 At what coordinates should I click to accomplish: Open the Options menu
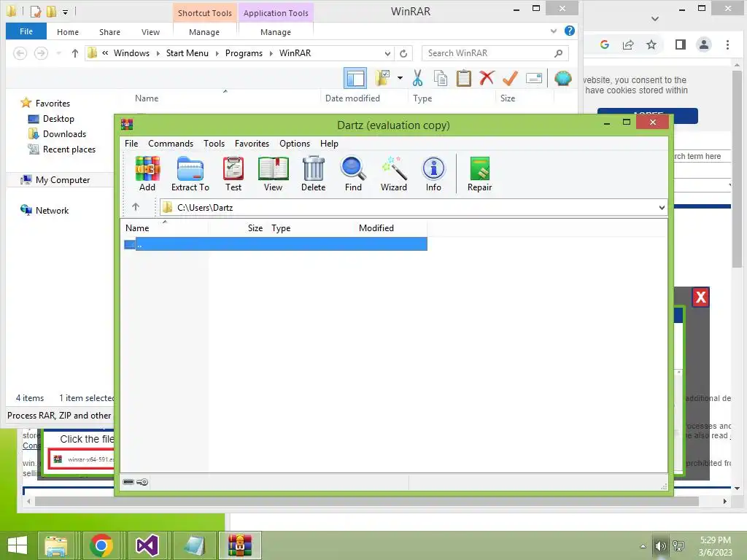pyautogui.click(x=295, y=144)
